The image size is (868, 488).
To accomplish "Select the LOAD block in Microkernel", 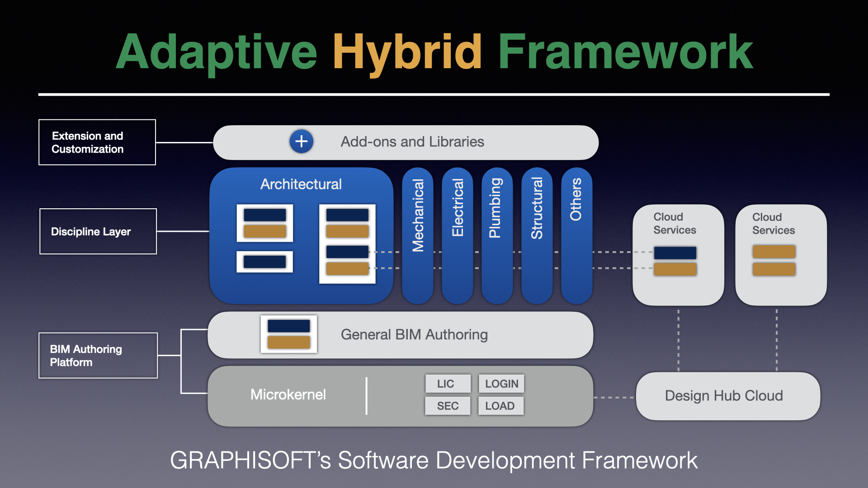I will [x=501, y=406].
